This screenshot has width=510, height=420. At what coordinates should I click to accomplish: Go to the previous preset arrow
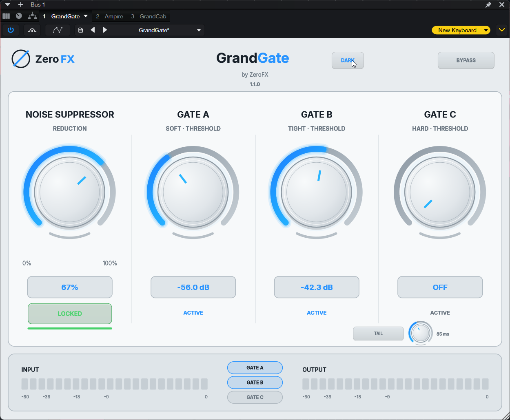(x=93, y=30)
